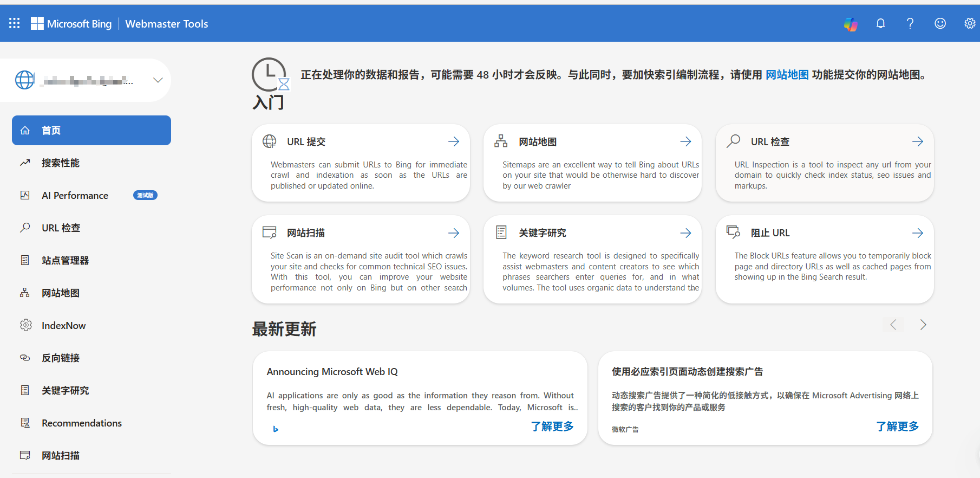980x478 pixels.
Task: Open the notifications bell
Action: (x=881, y=23)
